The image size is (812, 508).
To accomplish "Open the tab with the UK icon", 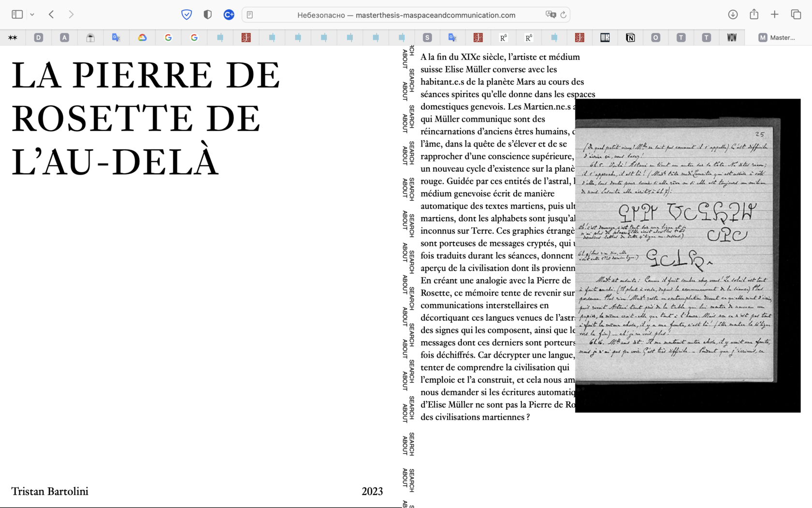I will click(x=605, y=37).
